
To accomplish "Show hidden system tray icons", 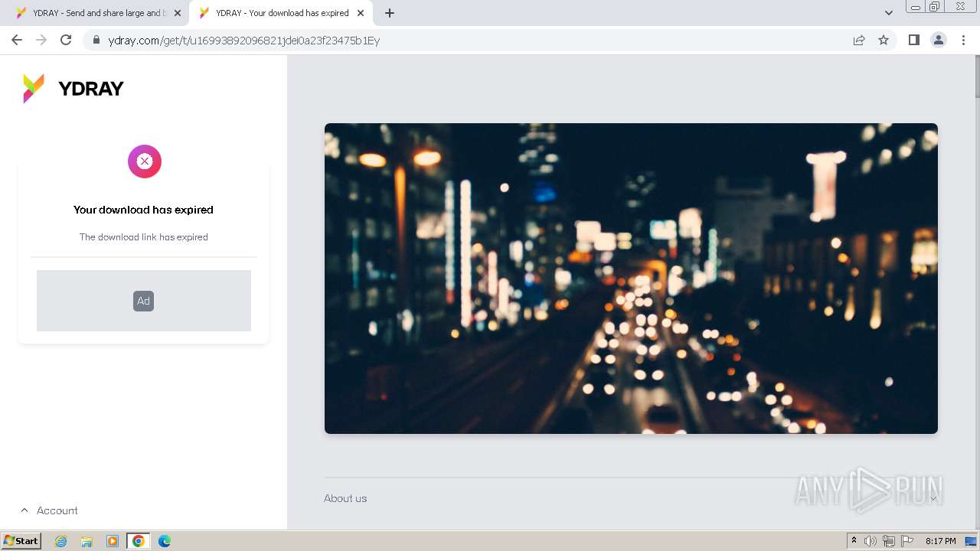I will pos(854,541).
